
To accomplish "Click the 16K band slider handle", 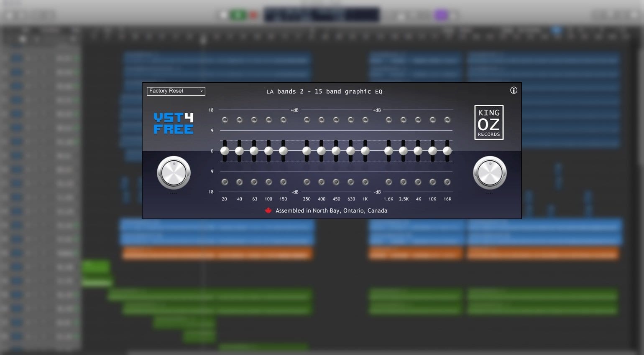I will (x=447, y=151).
